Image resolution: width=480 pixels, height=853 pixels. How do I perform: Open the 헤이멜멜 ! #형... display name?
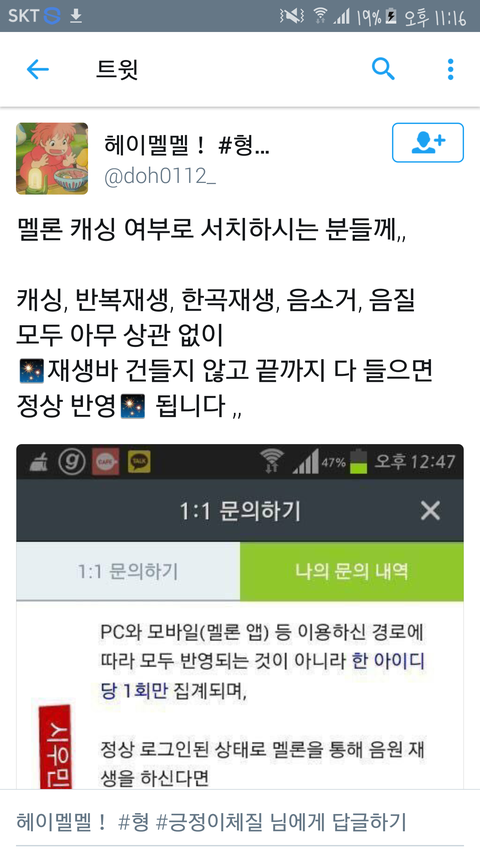pyautogui.click(x=187, y=145)
